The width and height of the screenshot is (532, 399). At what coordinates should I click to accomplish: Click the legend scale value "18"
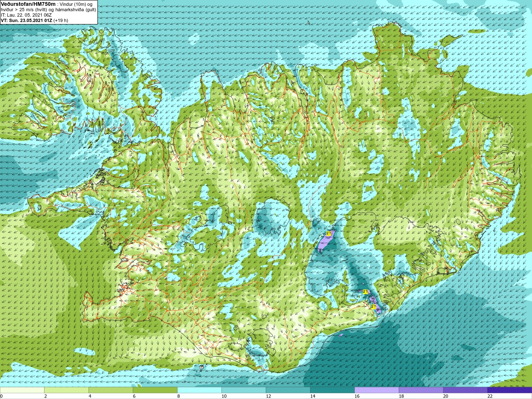tap(401, 396)
